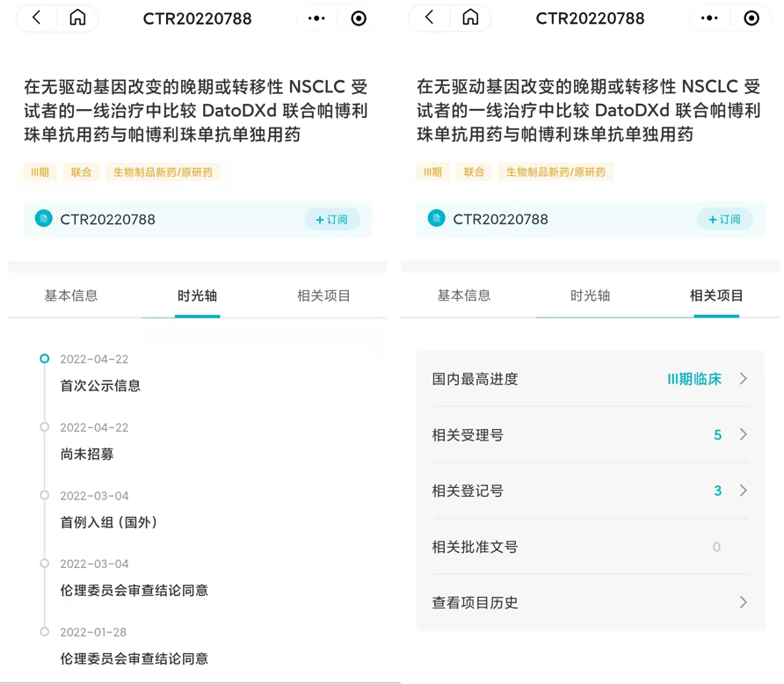
Task: Tap the III期 phase tag chip
Action: point(40,172)
